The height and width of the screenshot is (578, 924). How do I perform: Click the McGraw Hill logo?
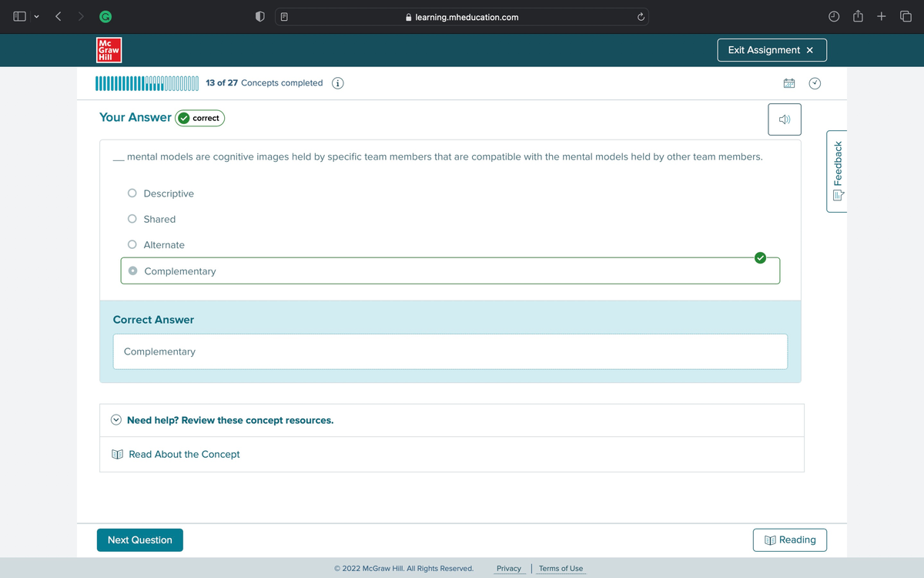pyautogui.click(x=109, y=50)
